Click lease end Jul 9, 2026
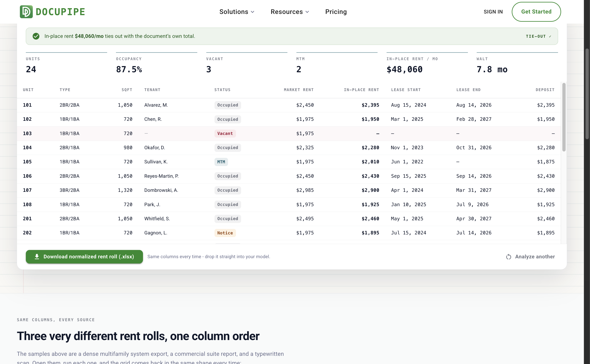Viewport: 590px width, 364px height. point(472,204)
